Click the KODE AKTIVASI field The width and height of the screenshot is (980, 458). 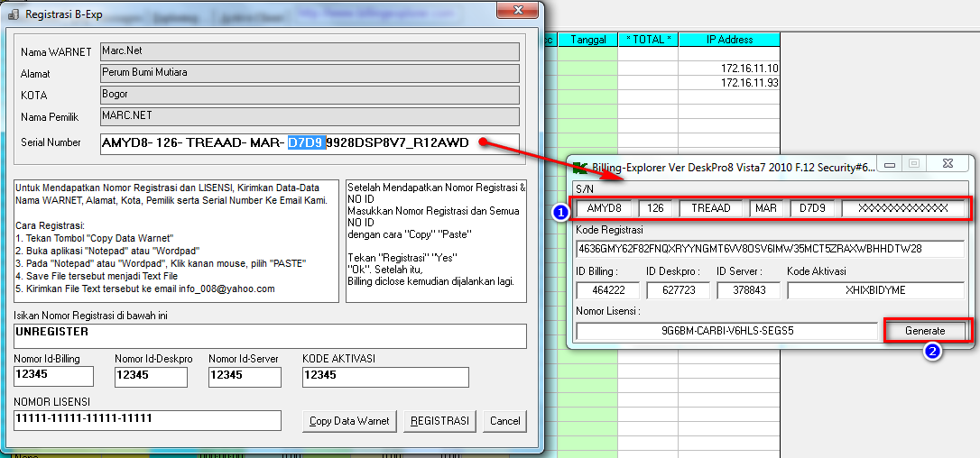[385, 377]
